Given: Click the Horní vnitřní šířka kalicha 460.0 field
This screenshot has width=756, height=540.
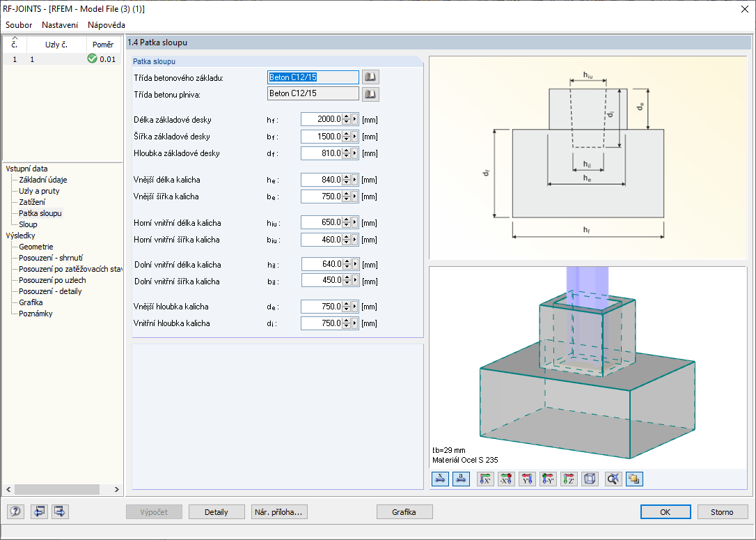Looking at the screenshot, I should click(x=322, y=240).
